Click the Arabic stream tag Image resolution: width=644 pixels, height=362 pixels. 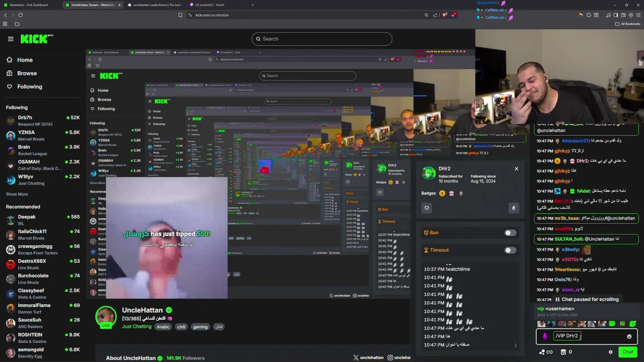(163, 327)
